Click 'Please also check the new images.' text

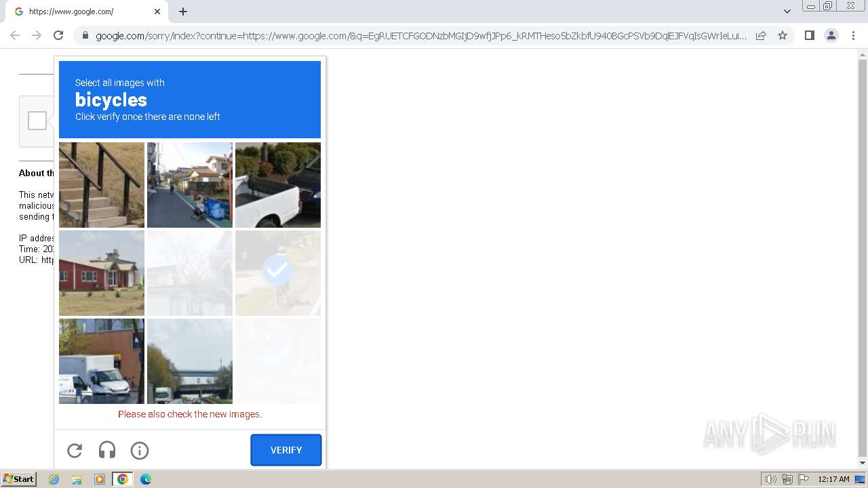190,414
